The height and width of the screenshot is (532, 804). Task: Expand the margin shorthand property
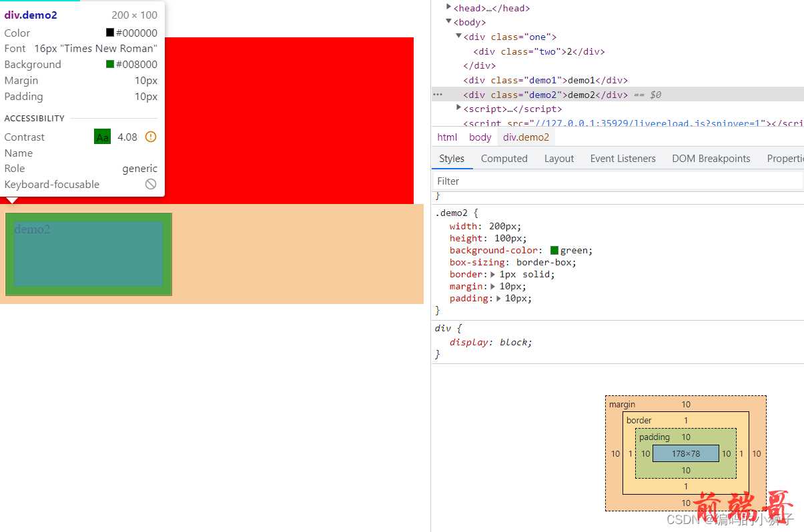493,286
